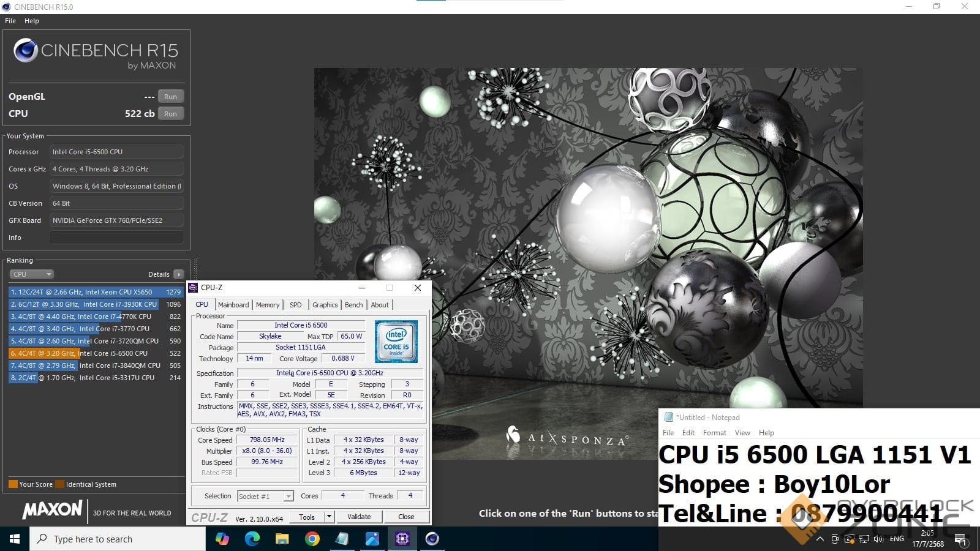Open the Format menu in Notepad
Image resolution: width=980 pixels, height=551 pixels.
pos(714,433)
